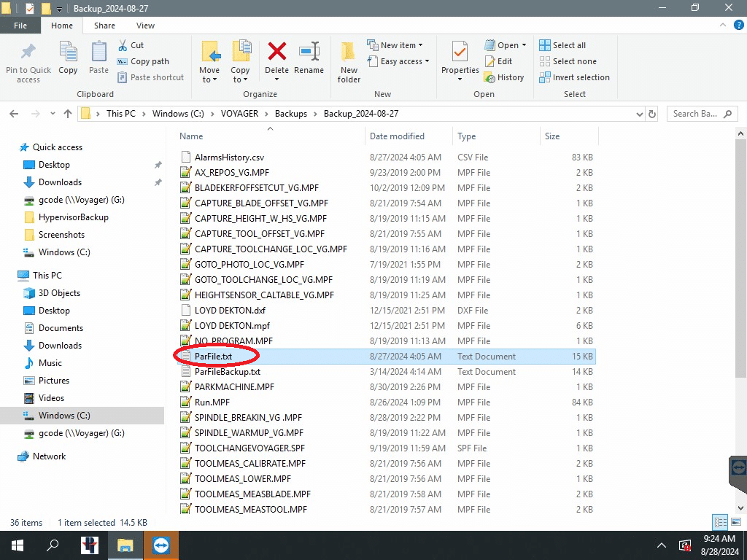Screen dimensions: 747x560
Task: Expand the Move to dropdown
Action: coord(209,79)
